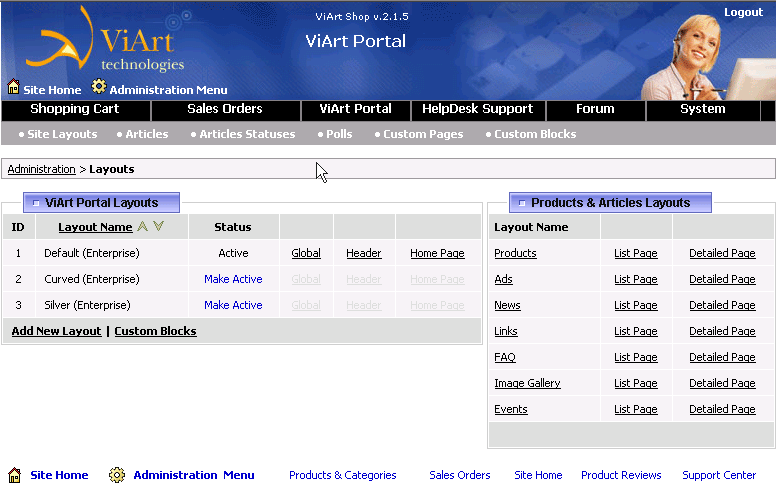Image resolution: width=776 pixels, height=494 pixels.
Task: Sort Layout Name ascending with up arrow
Action: (143, 227)
